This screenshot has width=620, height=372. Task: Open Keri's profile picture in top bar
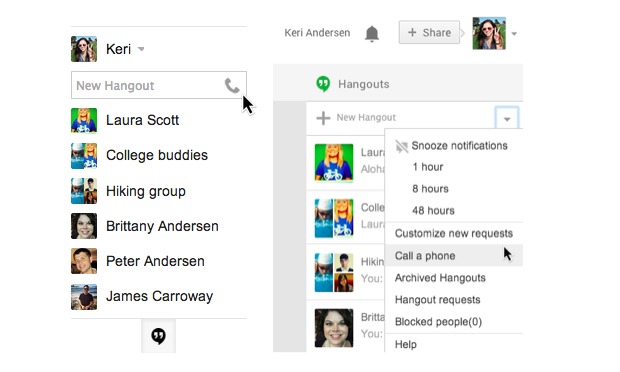tap(489, 33)
